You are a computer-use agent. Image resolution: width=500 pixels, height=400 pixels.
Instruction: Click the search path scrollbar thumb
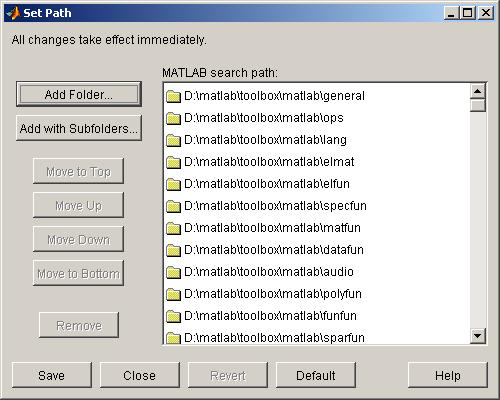(x=478, y=106)
